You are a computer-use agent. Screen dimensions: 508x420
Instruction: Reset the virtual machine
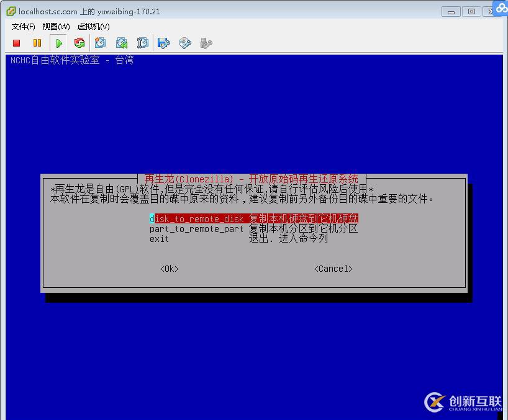[x=79, y=43]
